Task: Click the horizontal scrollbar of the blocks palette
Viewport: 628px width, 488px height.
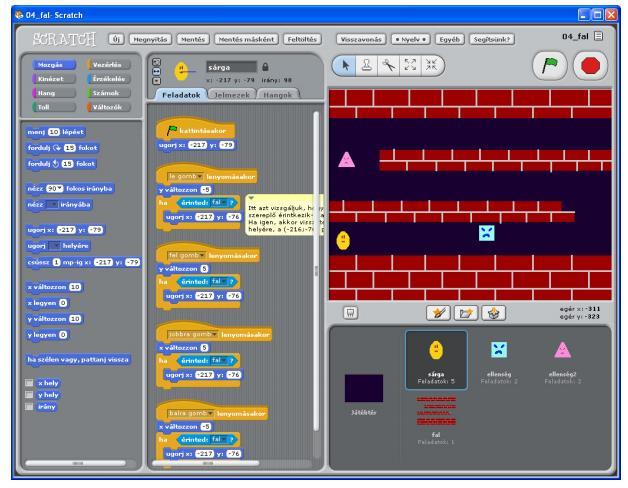Action: 76,463
